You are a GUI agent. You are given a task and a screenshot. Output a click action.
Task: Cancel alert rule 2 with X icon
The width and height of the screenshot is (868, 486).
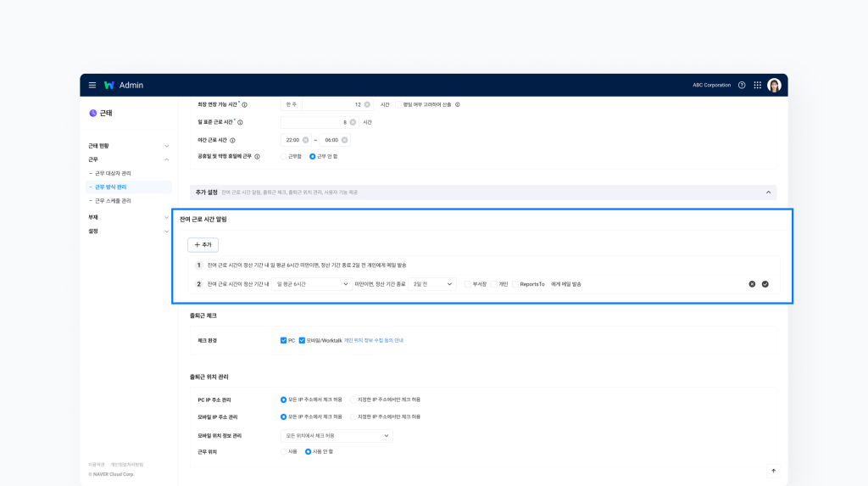pos(752,284)
